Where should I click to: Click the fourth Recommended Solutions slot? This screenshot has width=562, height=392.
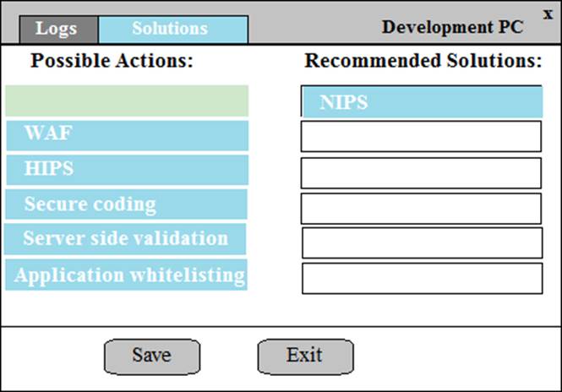click(x=421, y=209)
